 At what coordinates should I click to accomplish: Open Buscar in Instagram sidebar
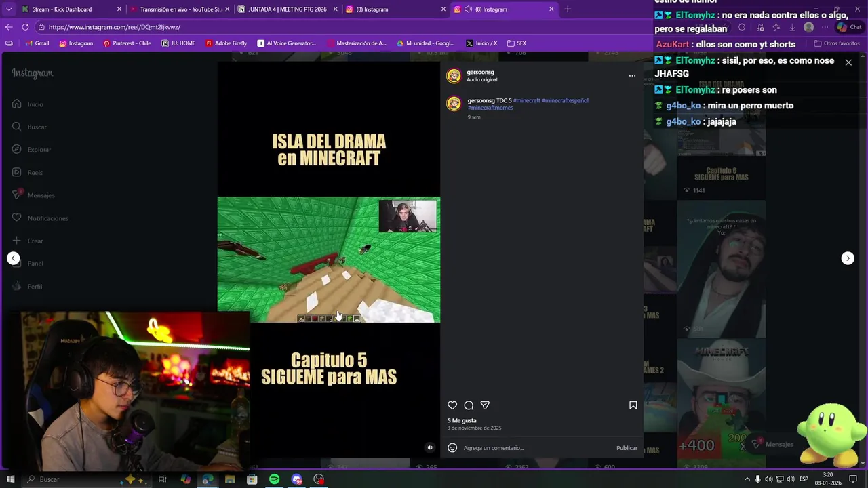pos(29,127)
